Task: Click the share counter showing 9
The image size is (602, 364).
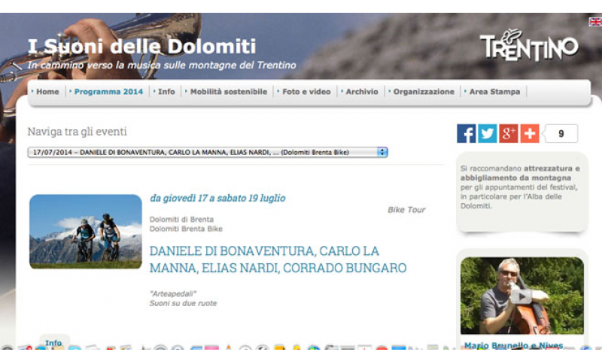Action: pos(561,133)
